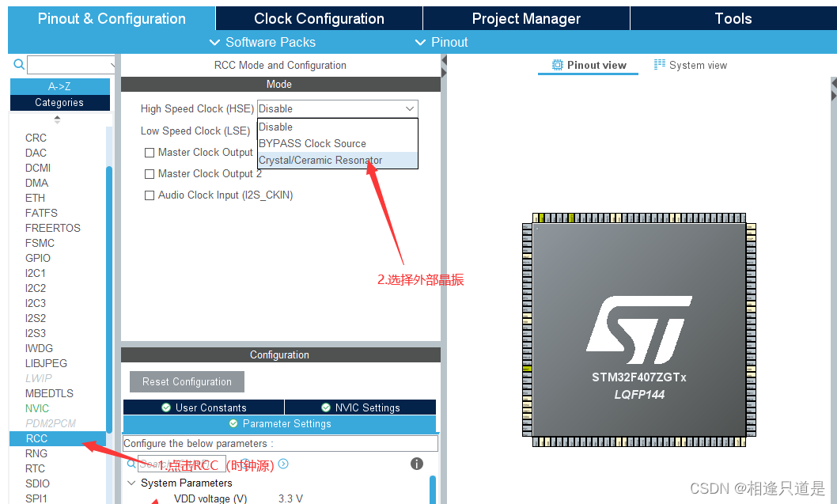Viewport: 837px width, 504px height.
Task: Choose Crystal/Ceramic Resonator option
Action: (337, 160)
